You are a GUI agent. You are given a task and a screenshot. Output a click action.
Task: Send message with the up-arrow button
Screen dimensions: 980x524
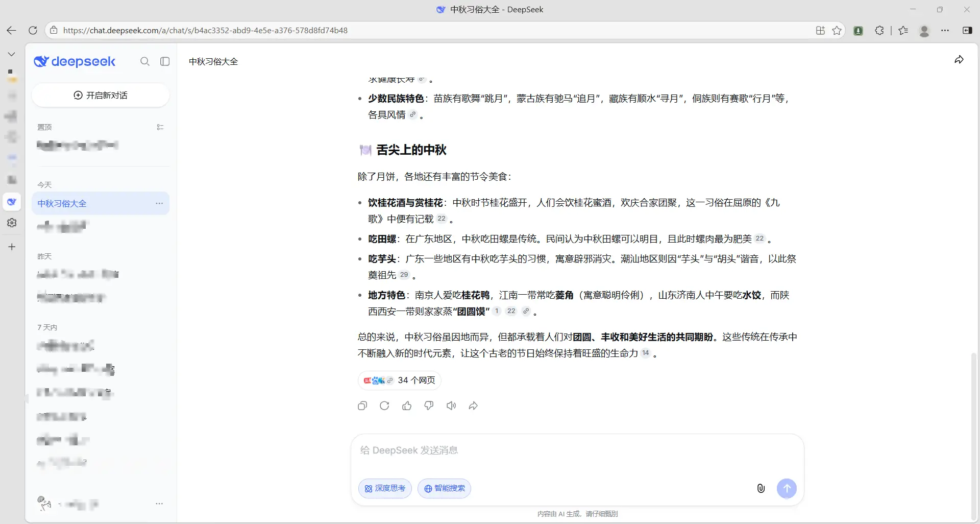pyautogui.click(x=787, y=488)
